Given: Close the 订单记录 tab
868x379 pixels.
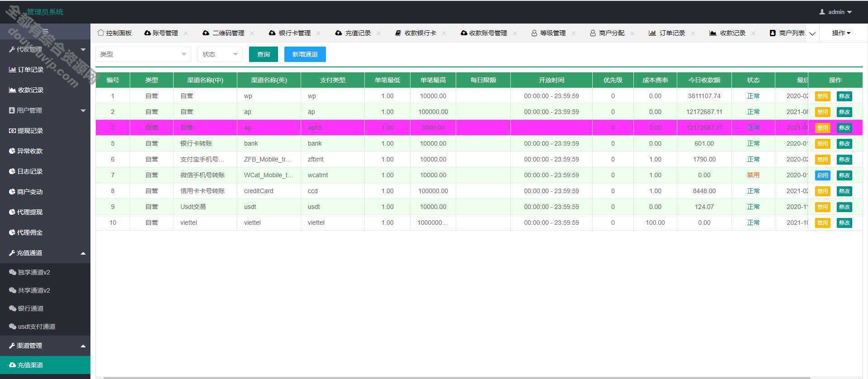Looking at the screenshot, I should 693,33.
